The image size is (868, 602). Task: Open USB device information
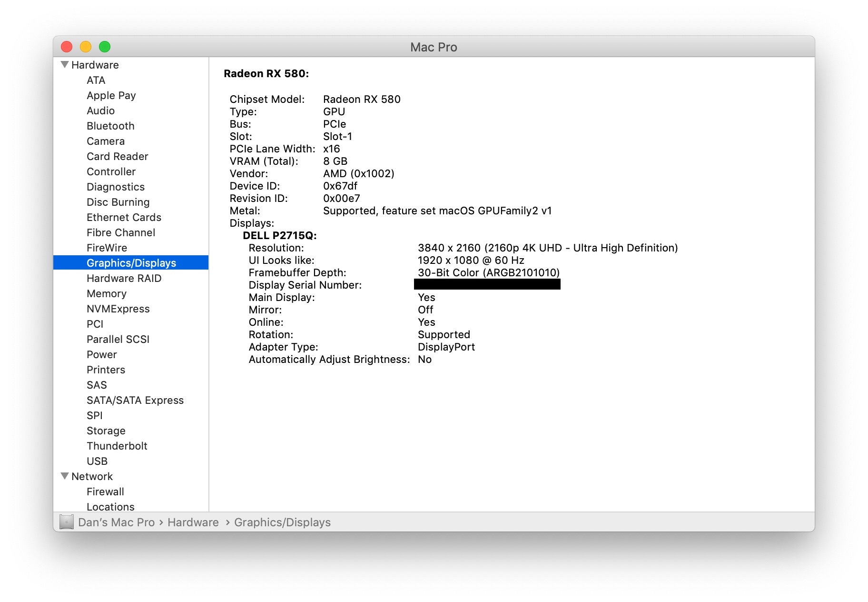[x=97, y=461]
